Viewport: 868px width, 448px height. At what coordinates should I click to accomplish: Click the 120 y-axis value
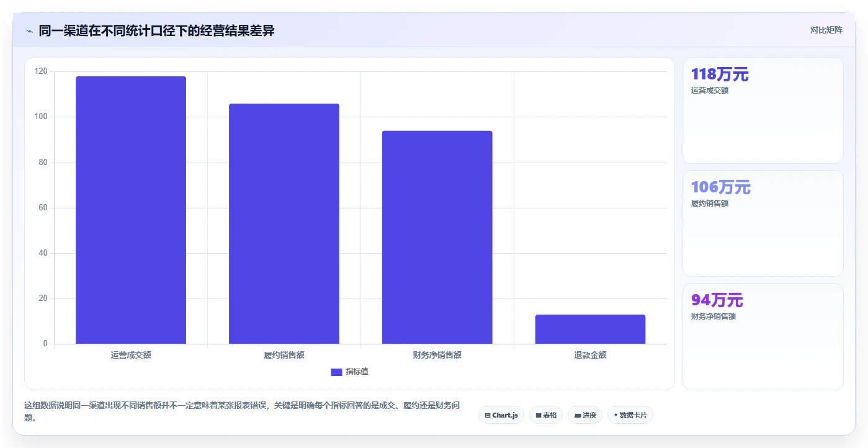41,71
